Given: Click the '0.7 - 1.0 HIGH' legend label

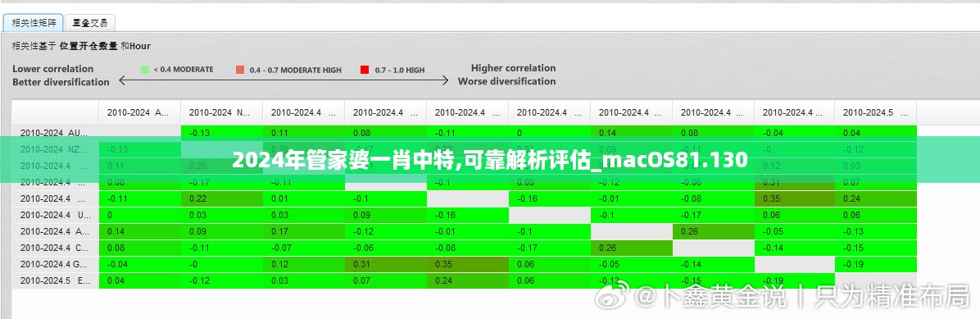Looking at the screenshot, I should (x=399, y=70).
